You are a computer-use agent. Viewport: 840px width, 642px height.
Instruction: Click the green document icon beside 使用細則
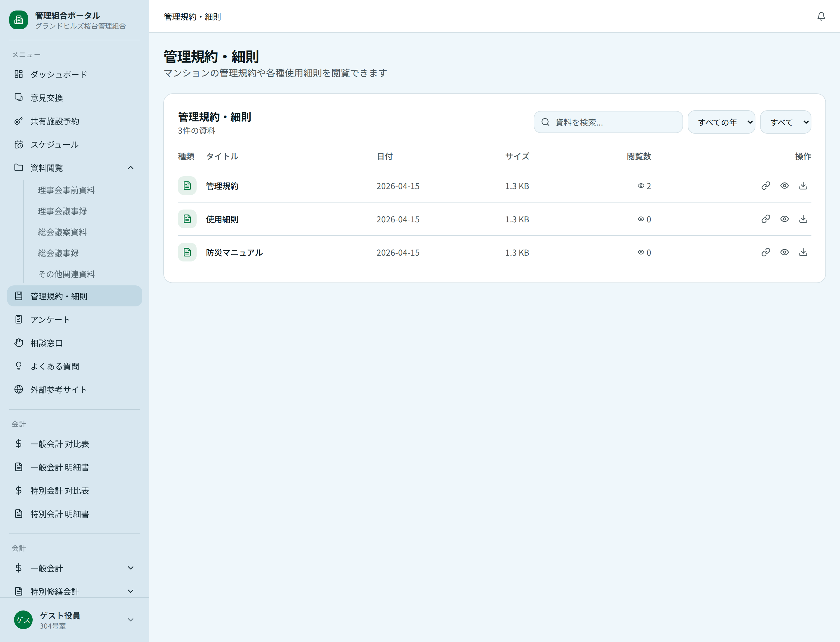tap(187, 219)
